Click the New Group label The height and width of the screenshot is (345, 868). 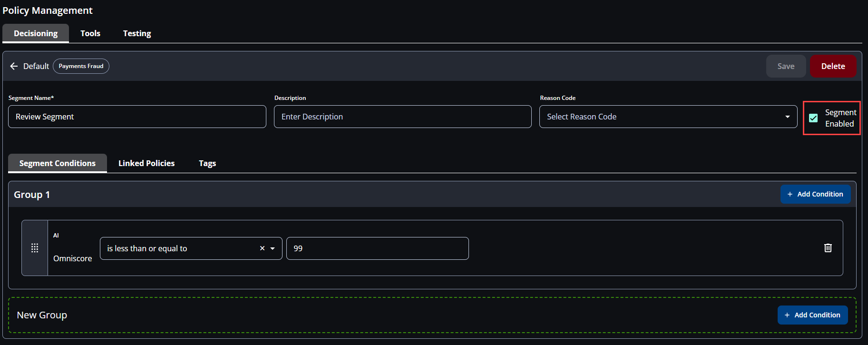coord(42,315)
